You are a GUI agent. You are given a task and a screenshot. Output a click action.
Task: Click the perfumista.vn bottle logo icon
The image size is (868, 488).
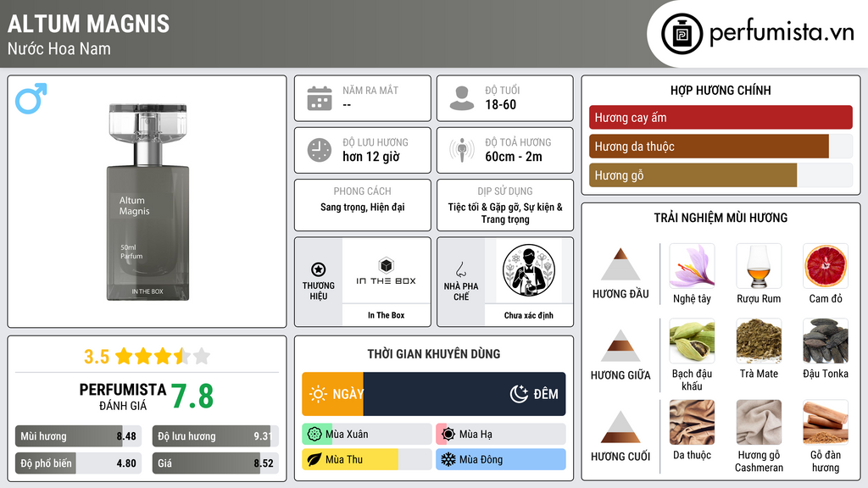tap(682, 34)
